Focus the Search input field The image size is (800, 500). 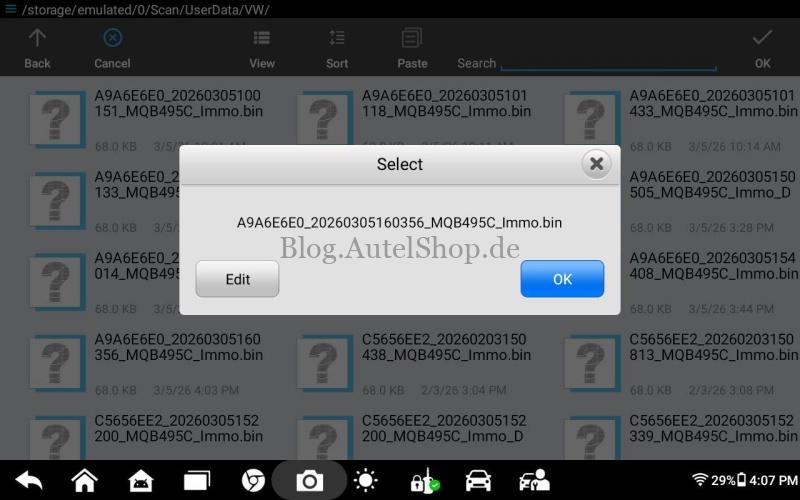(x=608, y=62)
